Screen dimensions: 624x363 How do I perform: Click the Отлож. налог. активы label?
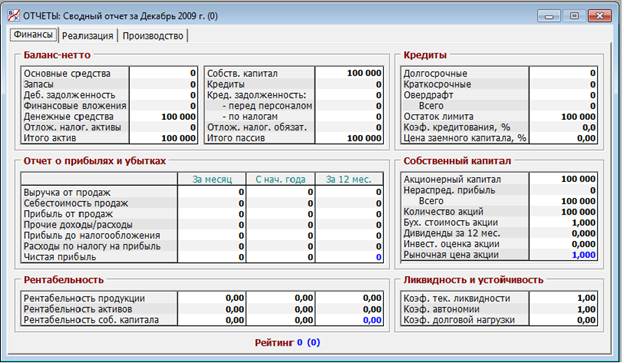pos(72,127)
